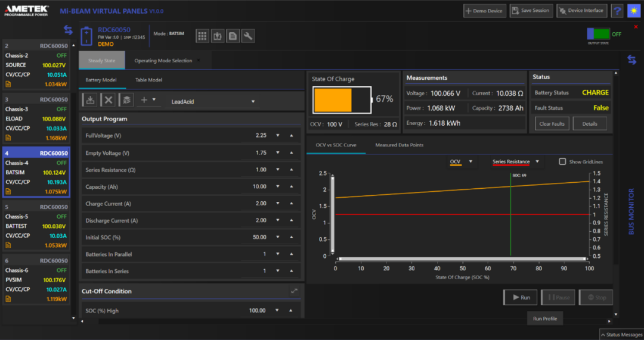The height and width of the screenshot is (340, 644).
Task: Click the Stop button
Action: coord(596,297)
